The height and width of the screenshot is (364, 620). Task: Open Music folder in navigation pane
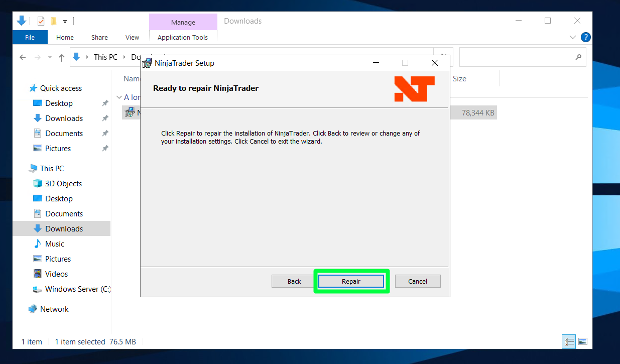(x=55, y=244)
